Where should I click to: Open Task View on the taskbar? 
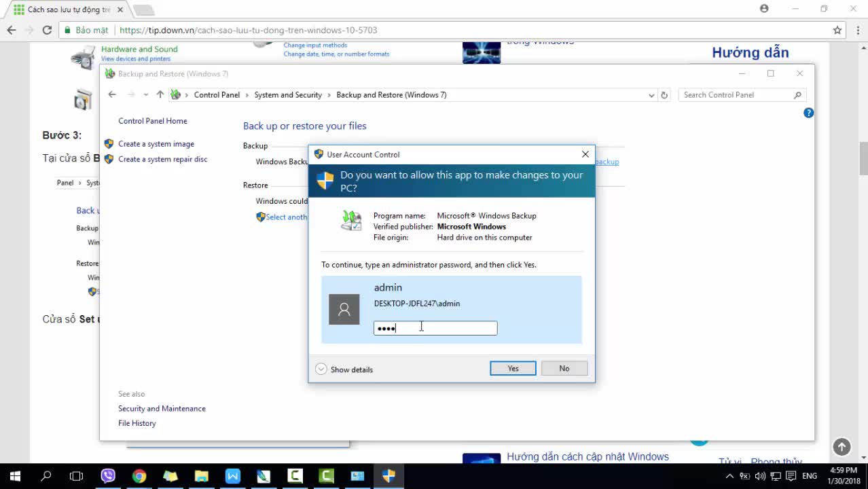(x=77, y=476)
